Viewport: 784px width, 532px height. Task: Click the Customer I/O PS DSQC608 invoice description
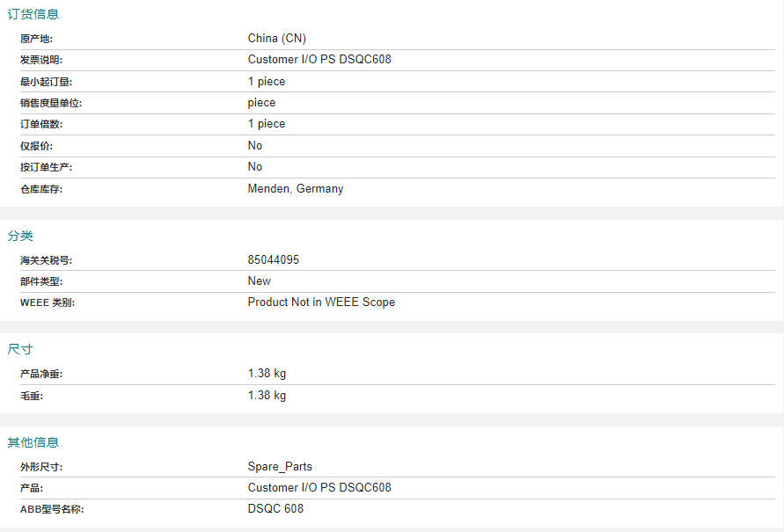click(319, 60)
